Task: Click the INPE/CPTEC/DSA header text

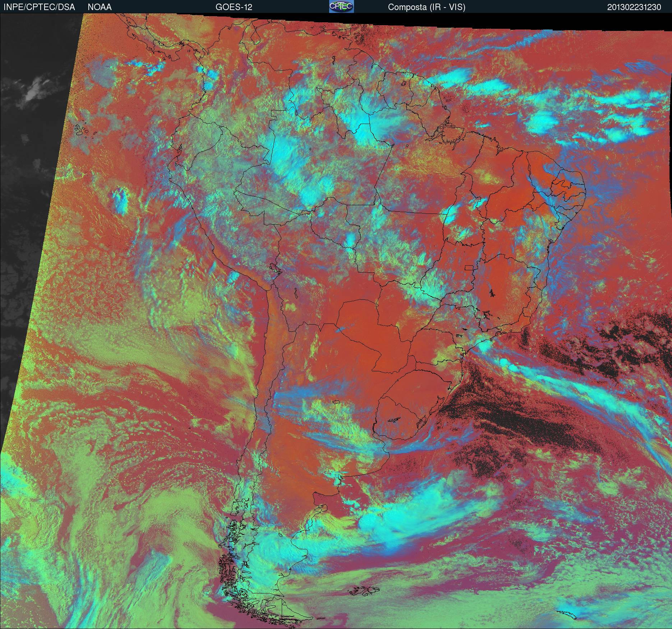Action: click(x=39, y=7)
